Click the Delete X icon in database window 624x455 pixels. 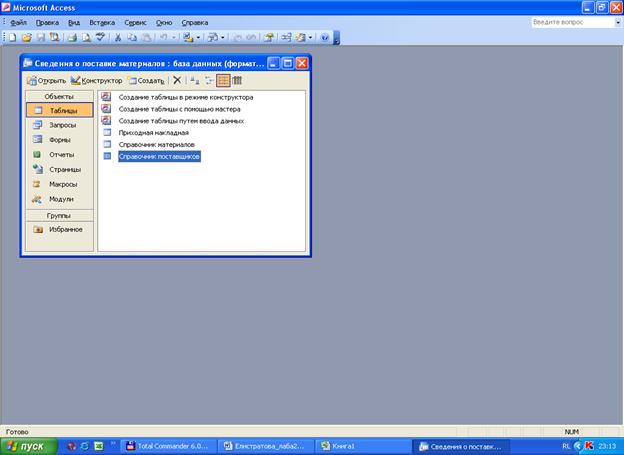click(177, 80)
